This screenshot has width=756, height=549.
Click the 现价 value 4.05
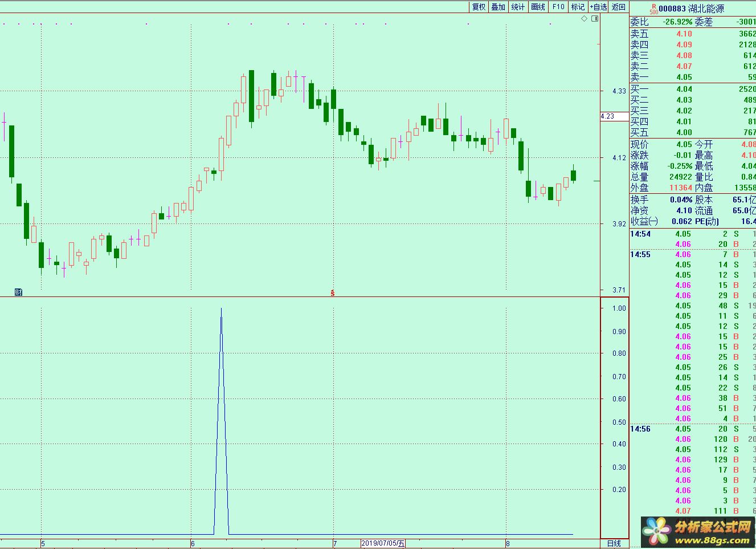point(684,144)
